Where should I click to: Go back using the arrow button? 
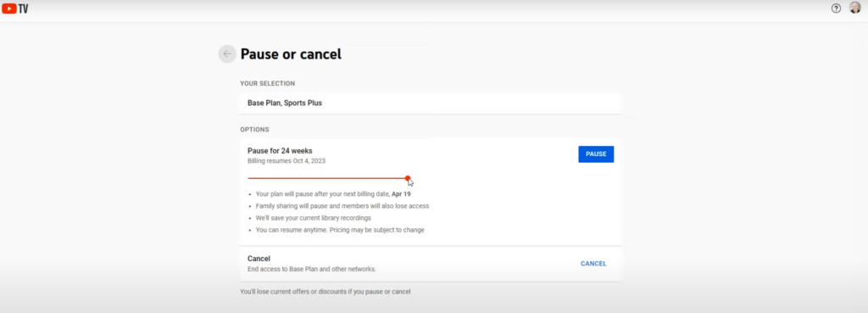[x=227, y=53]
